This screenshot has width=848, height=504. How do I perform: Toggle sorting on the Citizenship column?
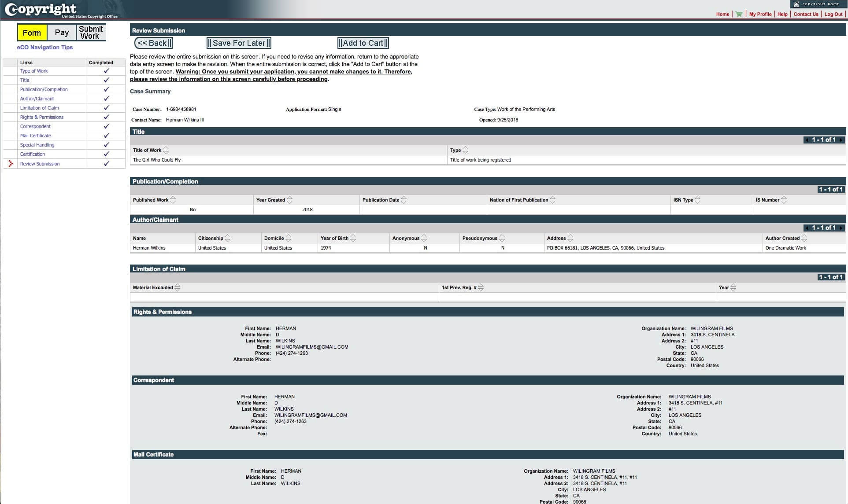227,238
